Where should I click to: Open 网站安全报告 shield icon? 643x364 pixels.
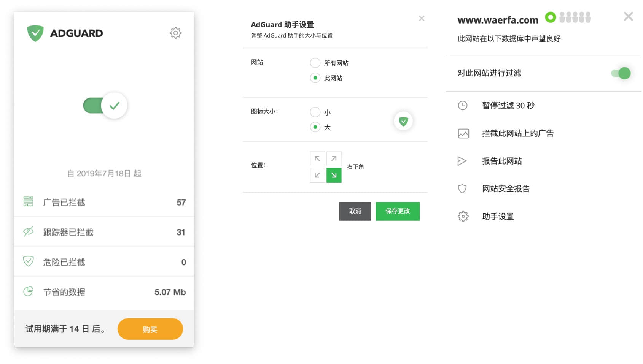tap(462, 189)
